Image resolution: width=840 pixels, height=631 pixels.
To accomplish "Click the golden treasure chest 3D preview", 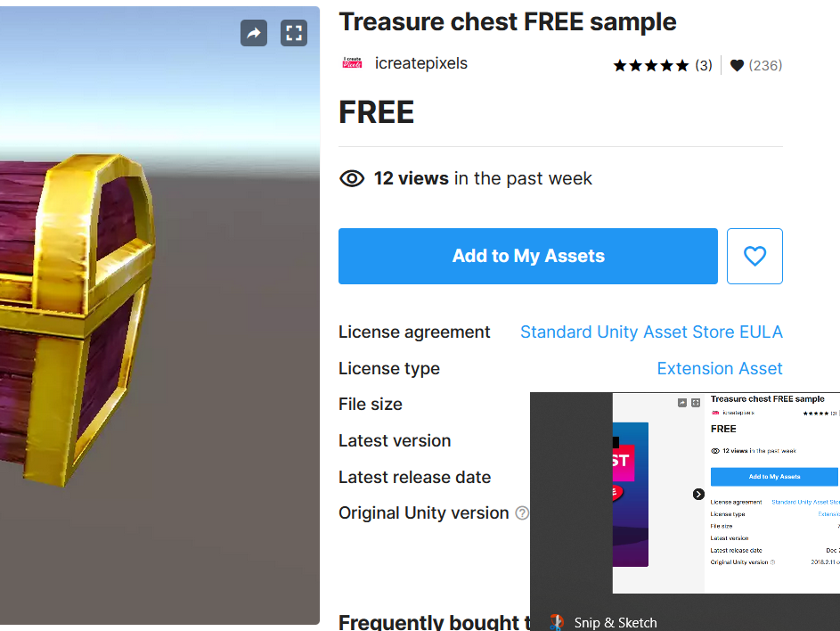I will coord(77,320).
